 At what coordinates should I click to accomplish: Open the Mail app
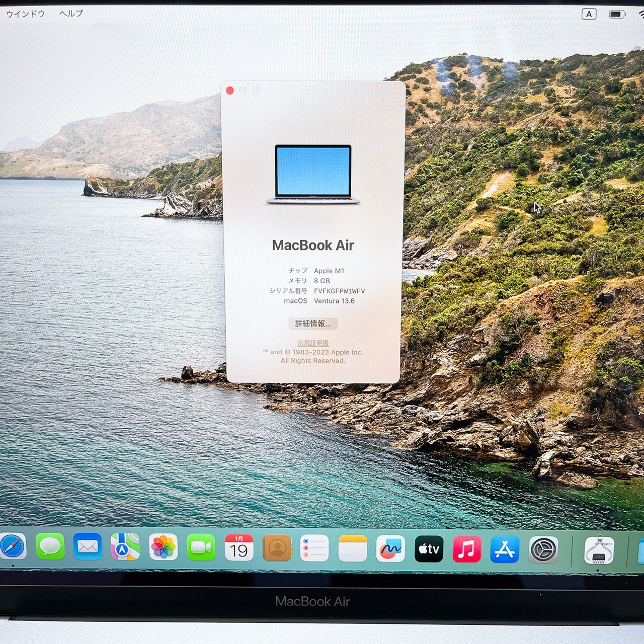[88, 547]
